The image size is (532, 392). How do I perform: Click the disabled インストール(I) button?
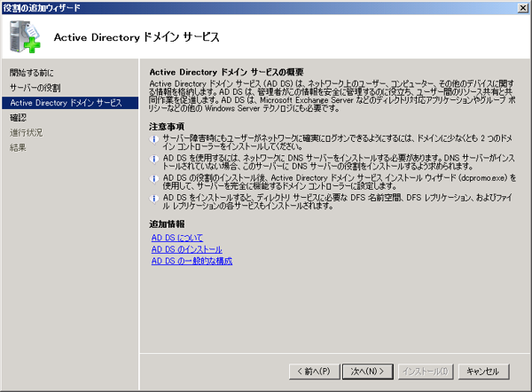pos(426,372)
